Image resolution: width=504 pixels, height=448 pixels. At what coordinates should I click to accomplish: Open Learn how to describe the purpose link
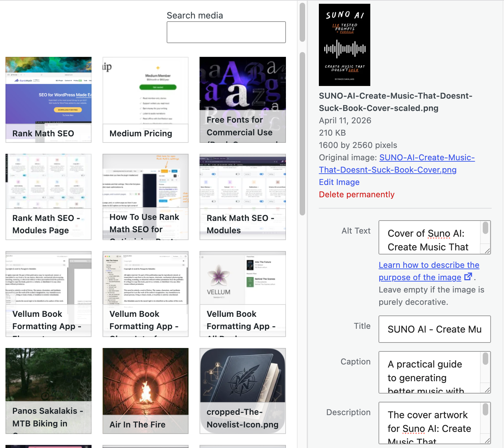coord(429,271)
